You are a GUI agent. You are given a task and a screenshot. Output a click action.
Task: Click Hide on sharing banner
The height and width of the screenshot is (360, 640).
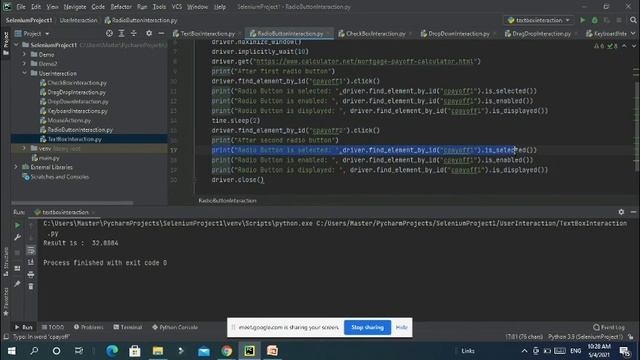point(402,327)
